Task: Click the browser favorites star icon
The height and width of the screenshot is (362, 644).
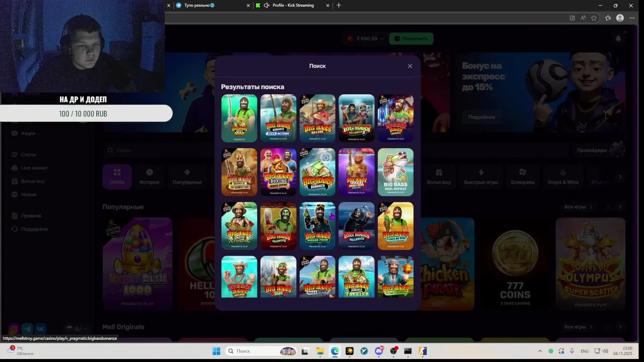Action: tap(594, 18)
